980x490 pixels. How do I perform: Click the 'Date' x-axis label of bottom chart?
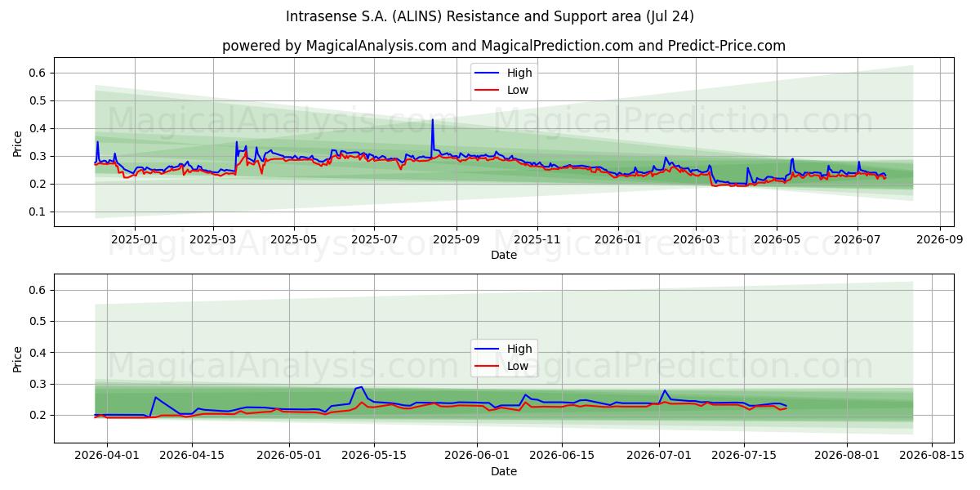(504, 471)
